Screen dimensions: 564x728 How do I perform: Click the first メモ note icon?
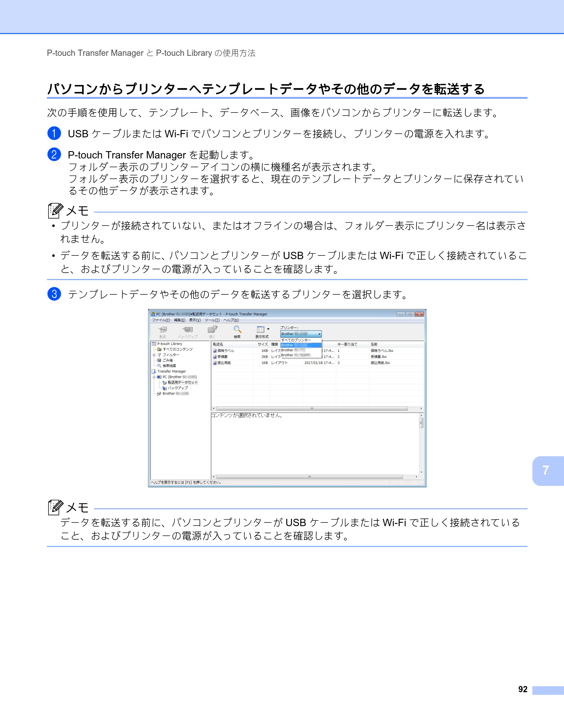click(x=55, y=210)
